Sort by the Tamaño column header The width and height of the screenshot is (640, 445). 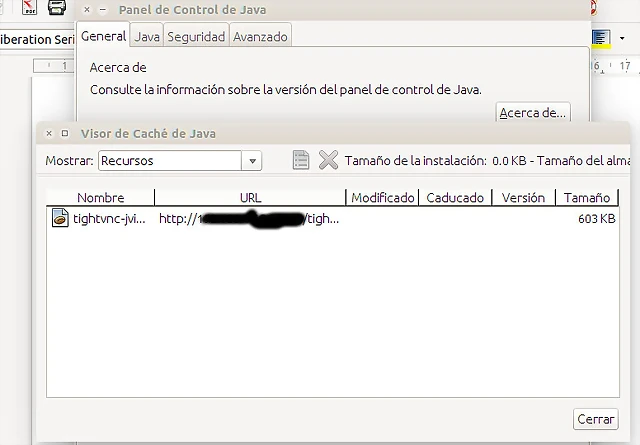pos(587,198)
